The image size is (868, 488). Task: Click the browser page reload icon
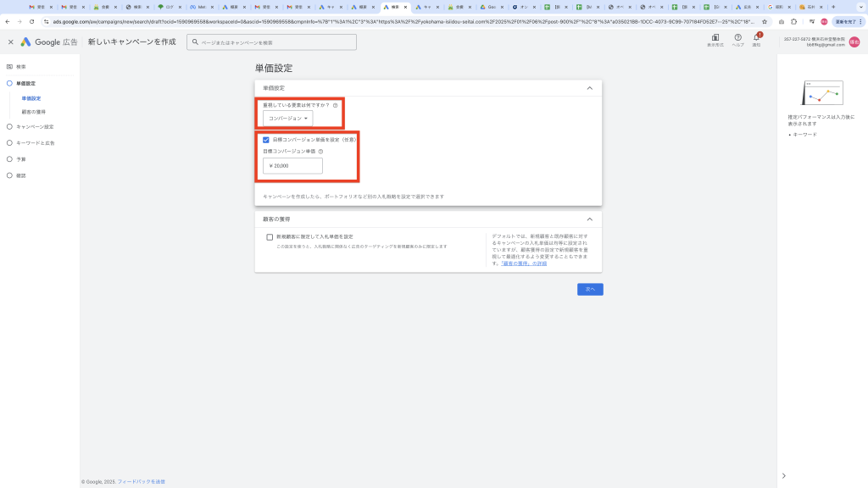(32, 21)
